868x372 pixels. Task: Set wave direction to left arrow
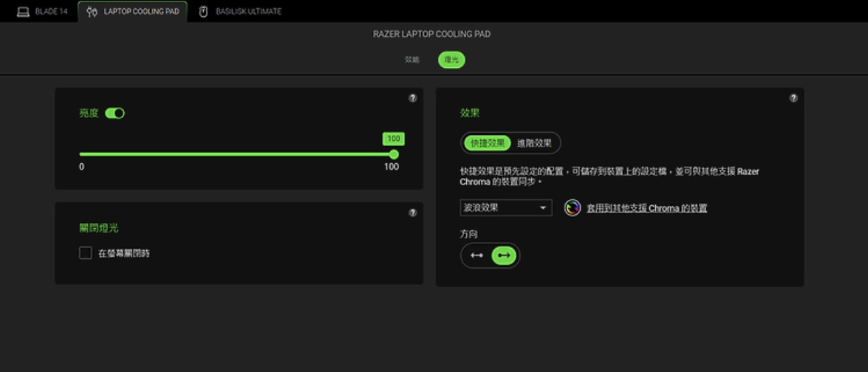coord(476,255)
